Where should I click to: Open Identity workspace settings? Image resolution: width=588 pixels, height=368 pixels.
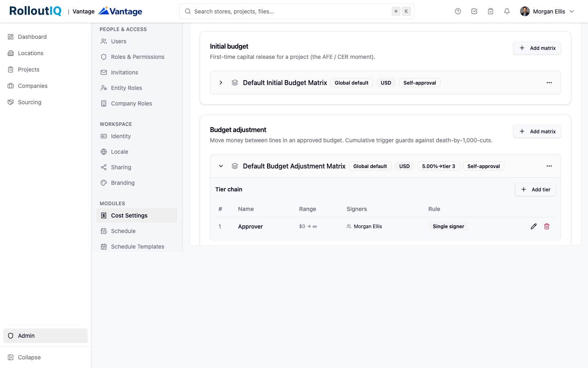pos(137,136)
